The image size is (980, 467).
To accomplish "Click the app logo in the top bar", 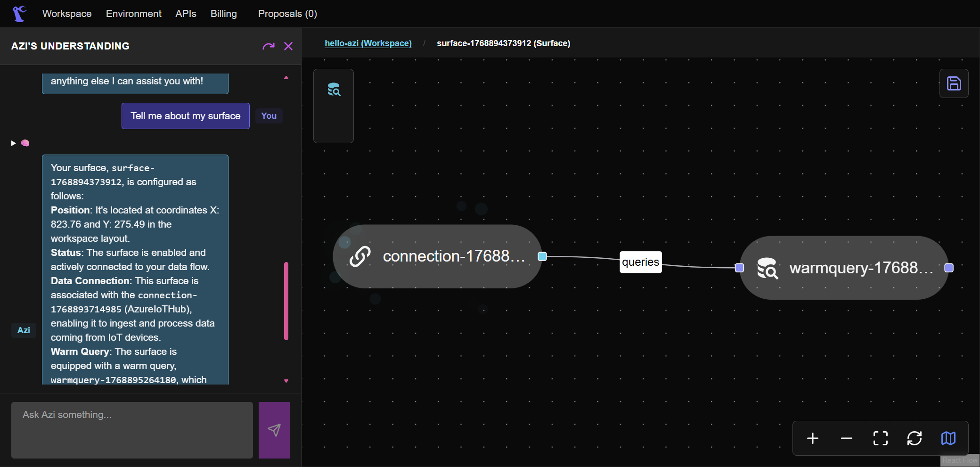I will tap(19, 14).
